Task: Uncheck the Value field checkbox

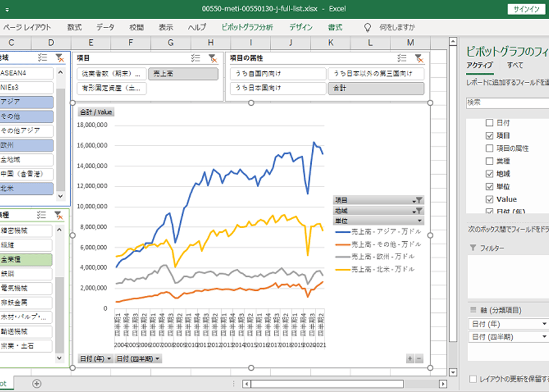Action: (490, 199)
